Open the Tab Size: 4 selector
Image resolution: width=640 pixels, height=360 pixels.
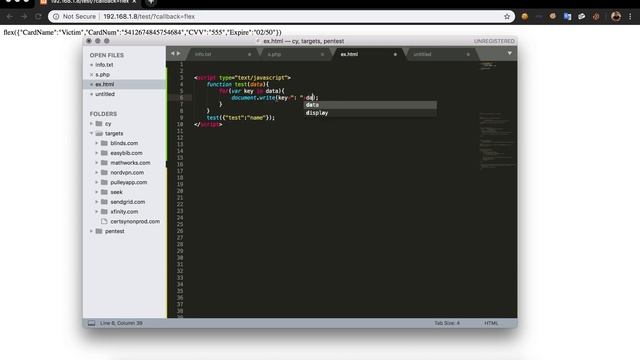[447, 323]
